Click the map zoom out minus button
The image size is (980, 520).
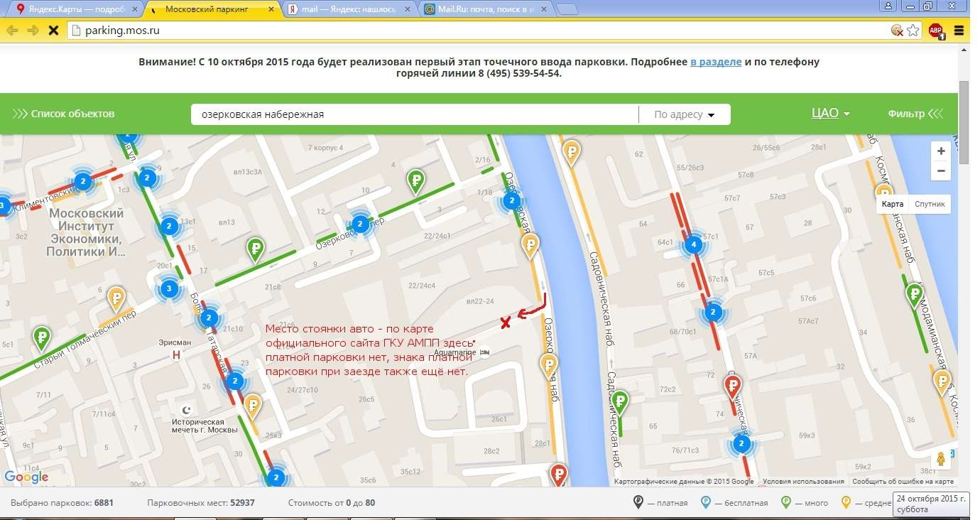point(940,171)
